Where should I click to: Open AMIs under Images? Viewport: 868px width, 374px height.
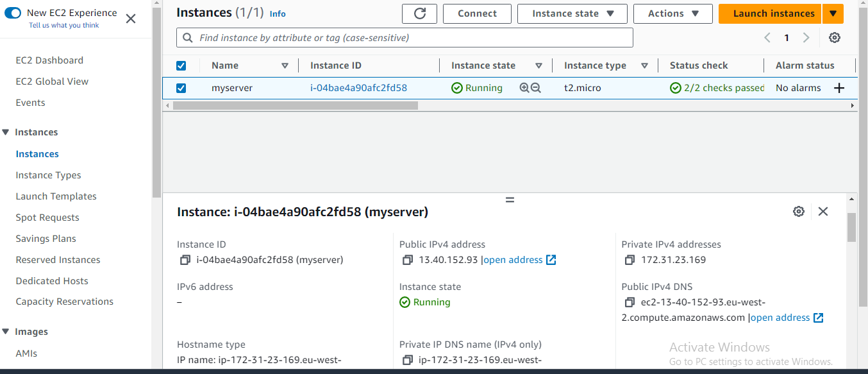pyautogui.click(x=26, y=353)
